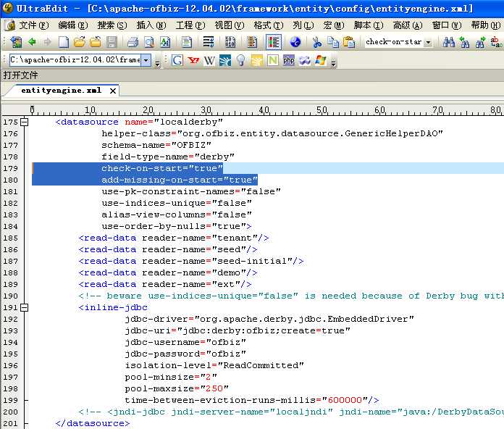This screenshot has height=429, width=504.
Task: Click the Print Preview magnifier icon
Action: coord(149,42)
